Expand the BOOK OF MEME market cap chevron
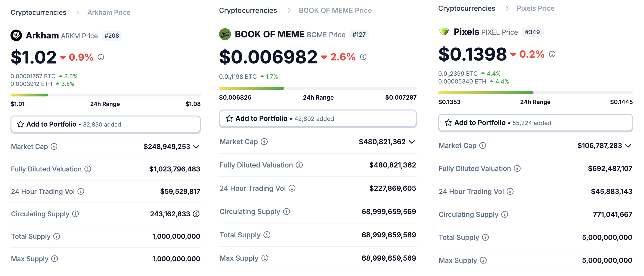Viewport: 644px width, 276px height. 412,142
